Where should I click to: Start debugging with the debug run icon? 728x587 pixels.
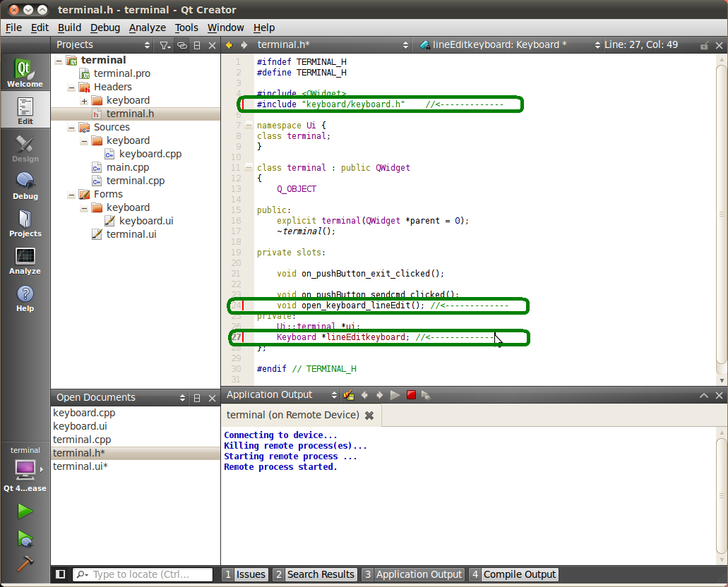[25, 539]
